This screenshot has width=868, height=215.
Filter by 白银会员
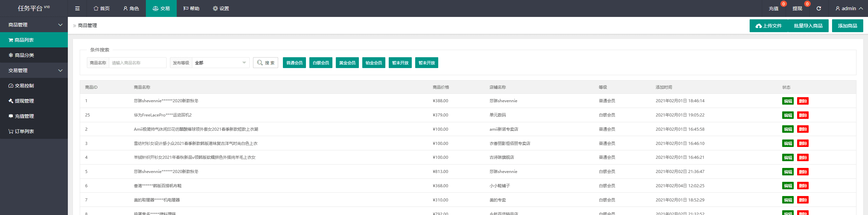coord(321,63)
